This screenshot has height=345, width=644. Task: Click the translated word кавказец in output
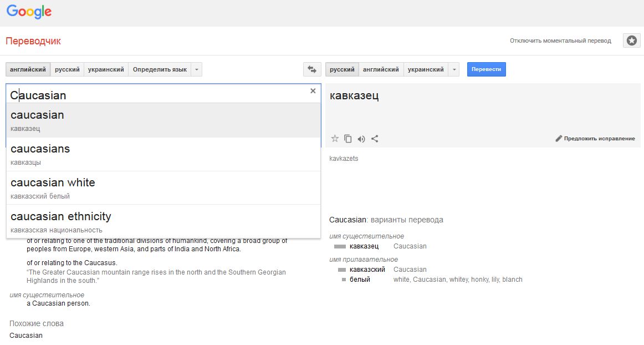(x=354, y=95)
